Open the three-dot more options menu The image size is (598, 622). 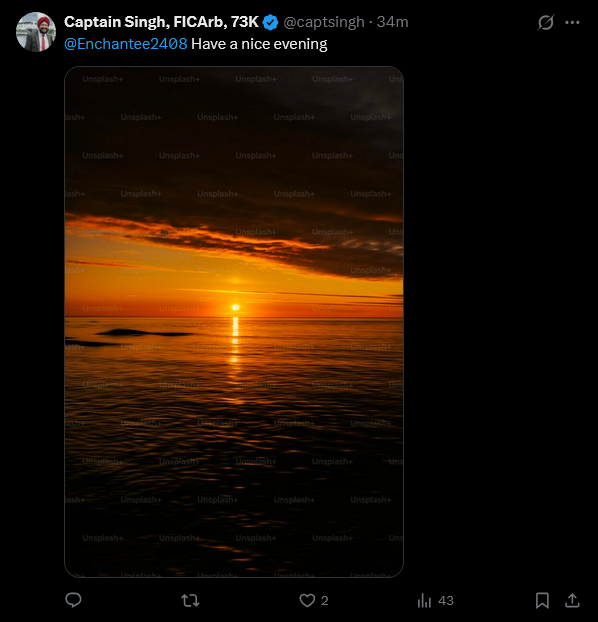point(572,23)
